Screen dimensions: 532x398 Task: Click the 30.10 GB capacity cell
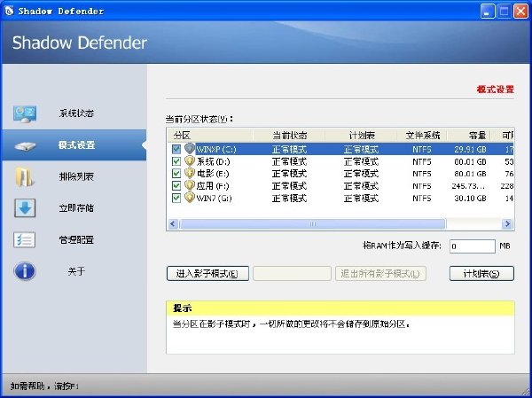(x=470, y=199)
